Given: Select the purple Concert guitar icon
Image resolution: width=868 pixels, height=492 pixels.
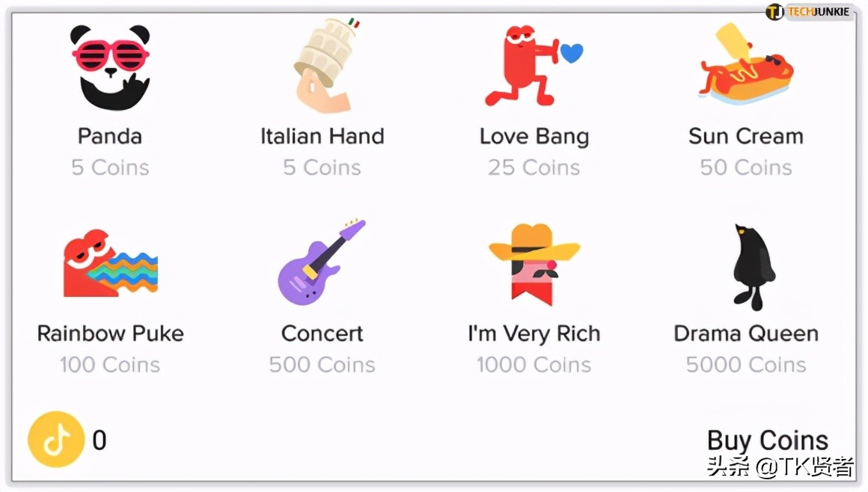Looking at the screenshot, I should pos(322,262).
